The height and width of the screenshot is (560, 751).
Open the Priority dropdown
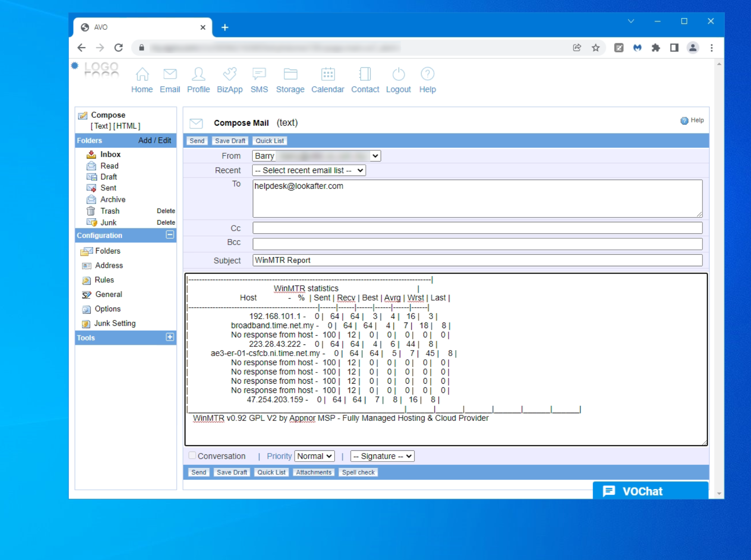pyautogui.click(x=314, y=456)
